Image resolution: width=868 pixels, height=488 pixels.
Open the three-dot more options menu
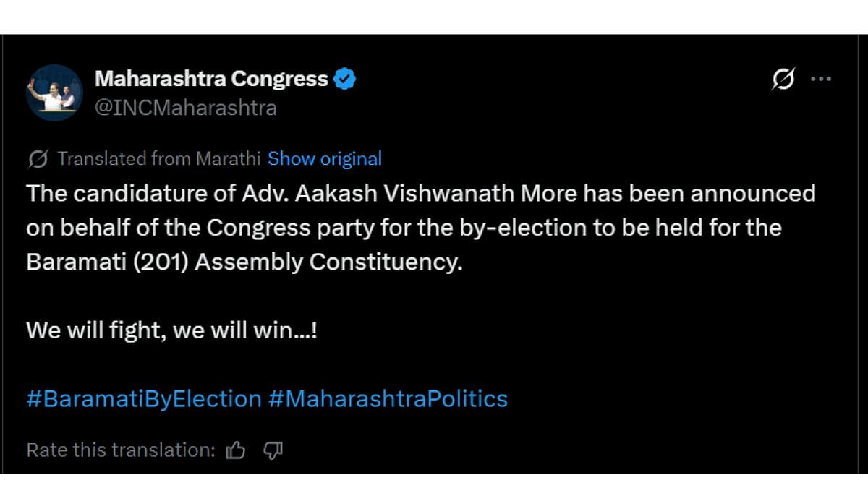tap(821, 79)
